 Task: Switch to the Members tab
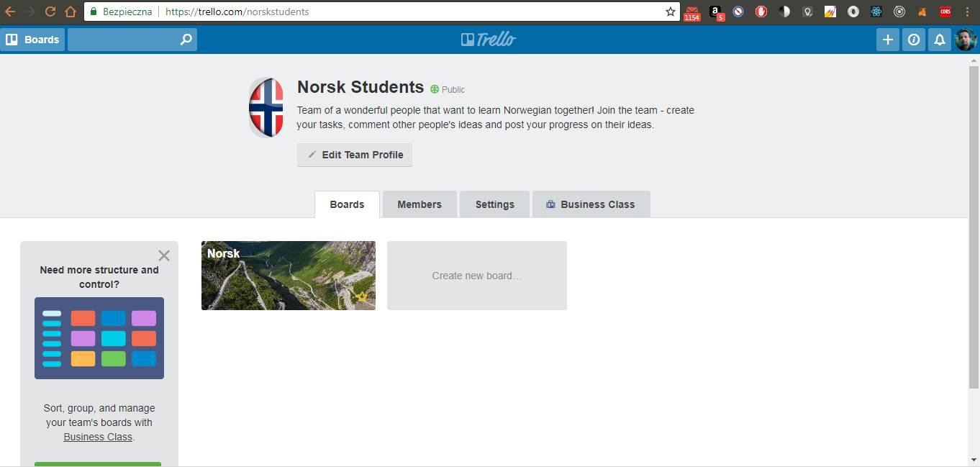[419, 204]
